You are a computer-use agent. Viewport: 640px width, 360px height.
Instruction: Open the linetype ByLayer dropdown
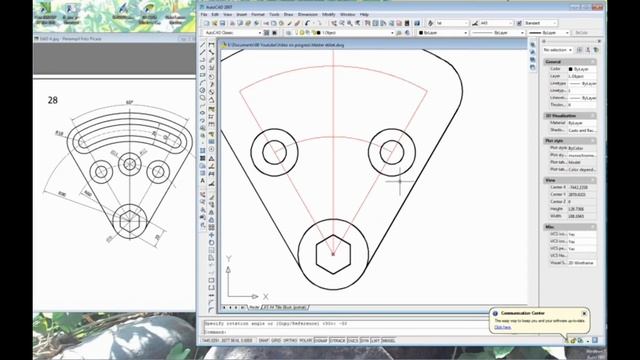point(498,33)
